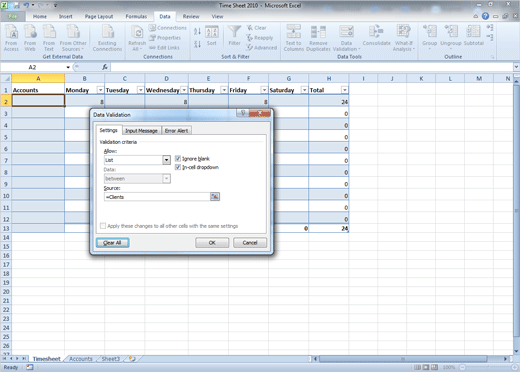Click the Insert Function fx icon
The width and height of the screenshot is (520, 372).
tap(105, 67)
